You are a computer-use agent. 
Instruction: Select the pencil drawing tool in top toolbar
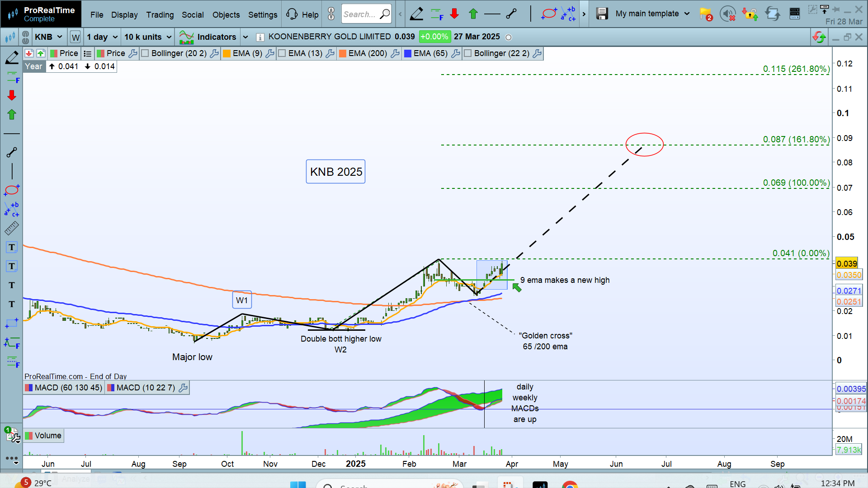[416, 14]
